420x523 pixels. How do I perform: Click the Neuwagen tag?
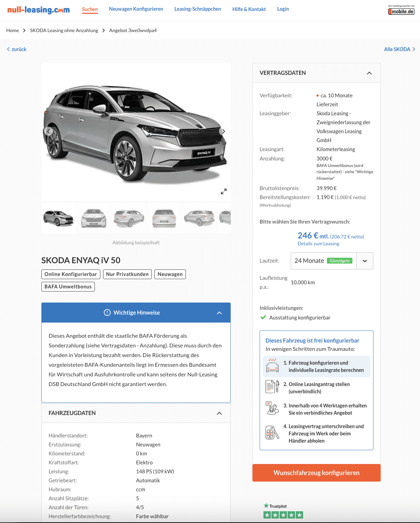click(170, 274)
